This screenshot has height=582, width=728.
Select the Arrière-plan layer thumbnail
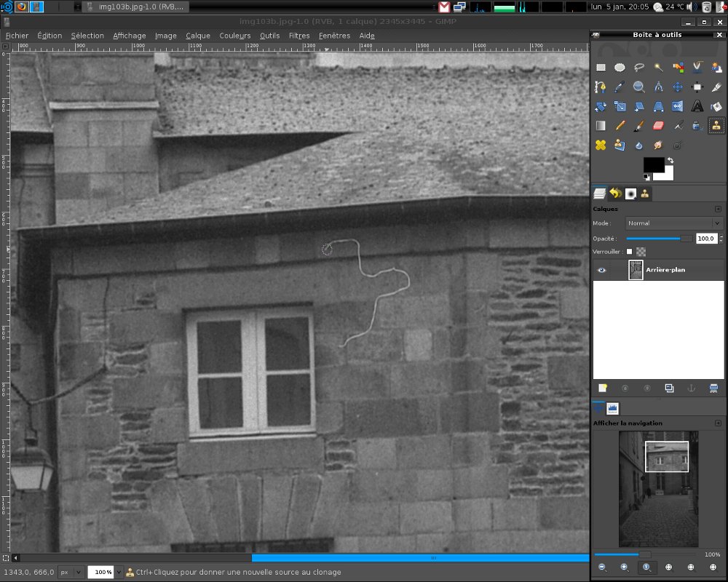click(636, 270)
